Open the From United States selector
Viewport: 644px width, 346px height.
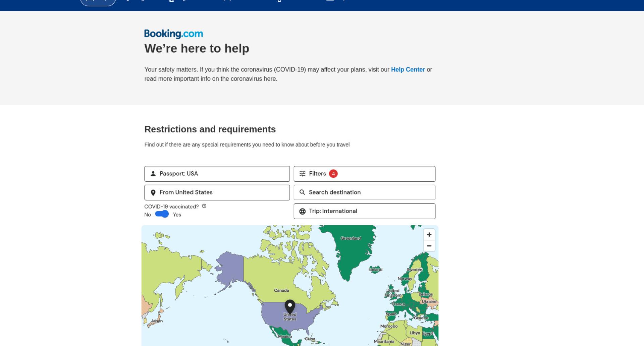click(217, 192)
